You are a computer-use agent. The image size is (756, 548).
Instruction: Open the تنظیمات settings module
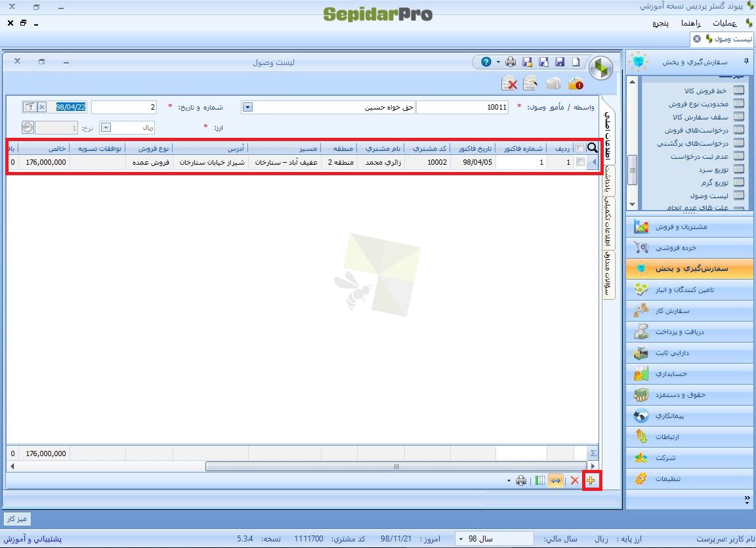690,478
